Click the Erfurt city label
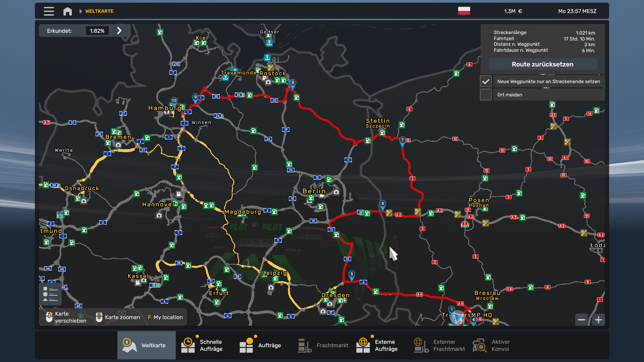 coord(219,293)
